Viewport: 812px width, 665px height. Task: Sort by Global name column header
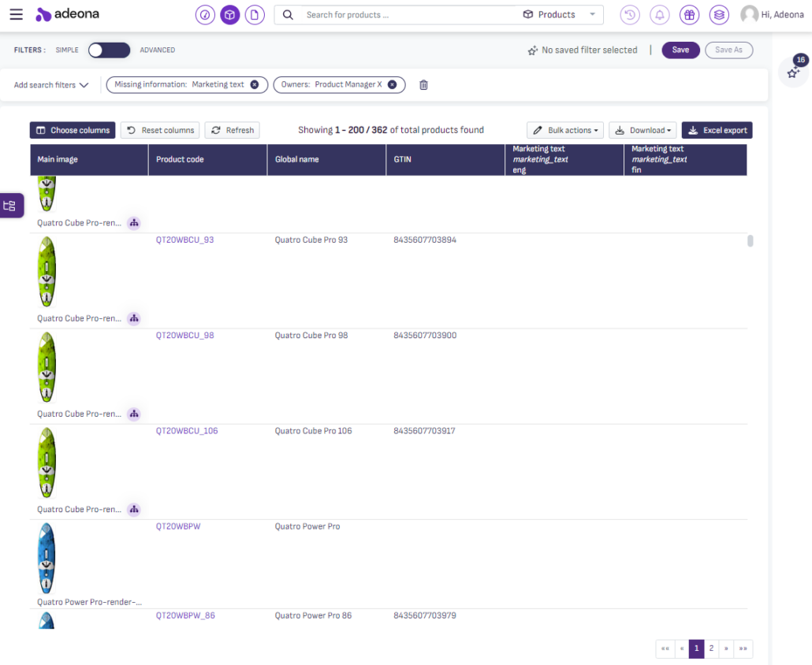coord(326,159)
